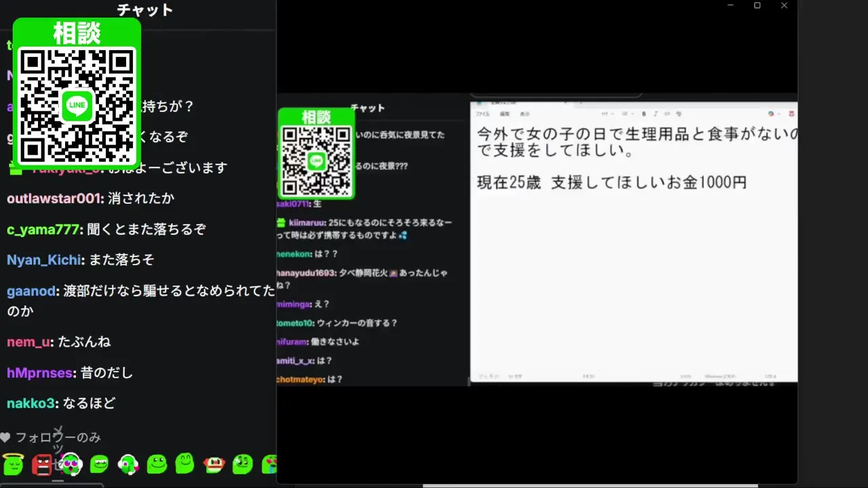Screen dimensions: 868x488
Task: Open nem_u's chat profile
Action: point(28,342)
